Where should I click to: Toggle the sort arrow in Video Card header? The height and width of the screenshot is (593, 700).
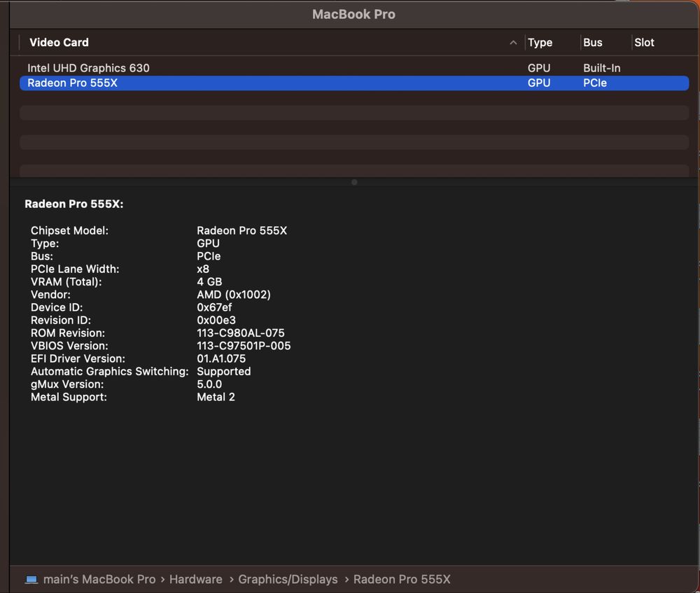pyautogui.click(x=513, y=43)
